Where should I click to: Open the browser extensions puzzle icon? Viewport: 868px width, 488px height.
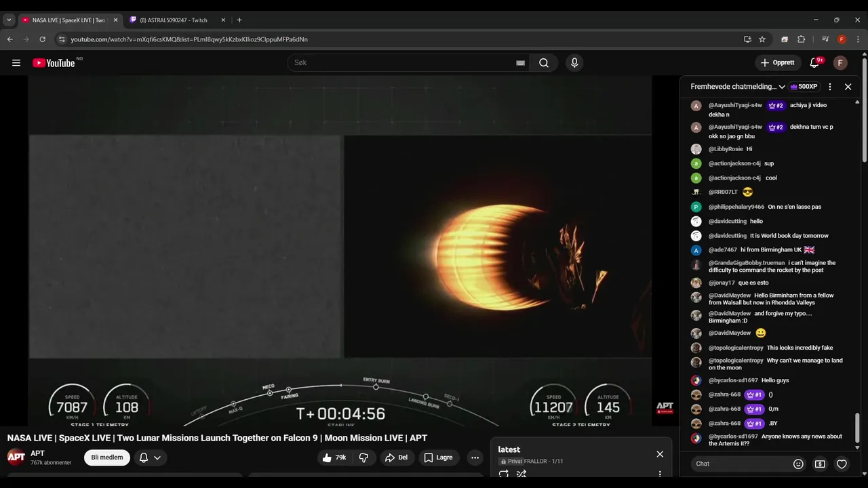tap(801, 39)
